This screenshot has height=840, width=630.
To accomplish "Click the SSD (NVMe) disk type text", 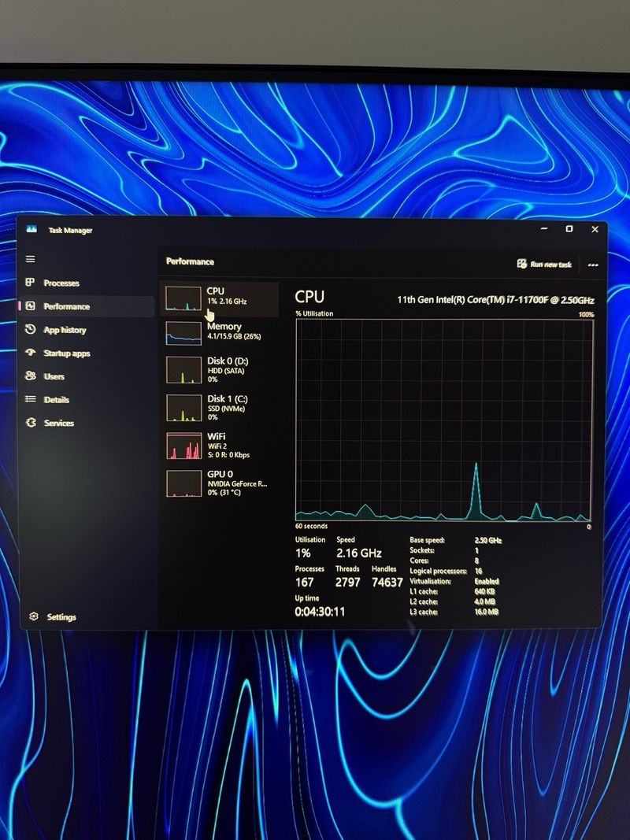I will coord(227,409).
